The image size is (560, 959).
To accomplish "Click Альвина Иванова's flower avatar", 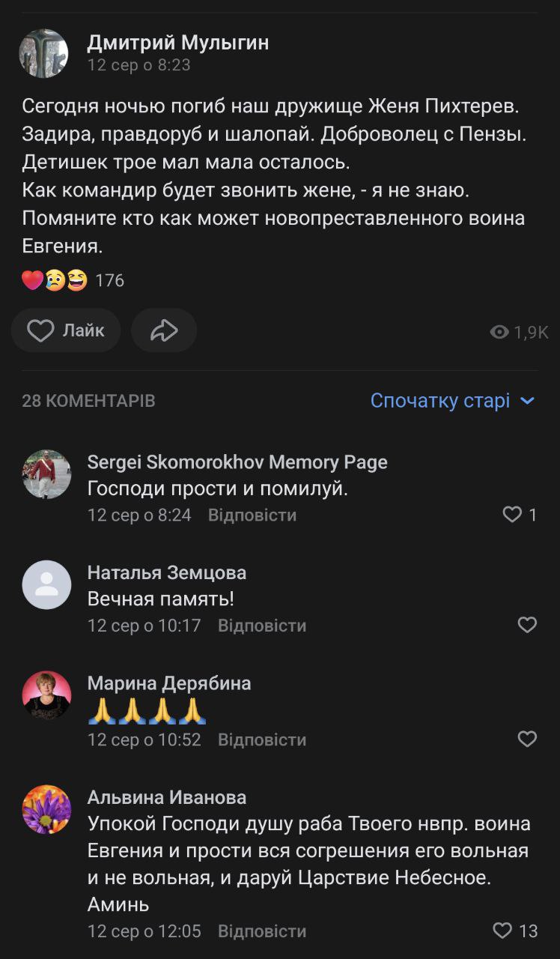I will tap(46, 809).
